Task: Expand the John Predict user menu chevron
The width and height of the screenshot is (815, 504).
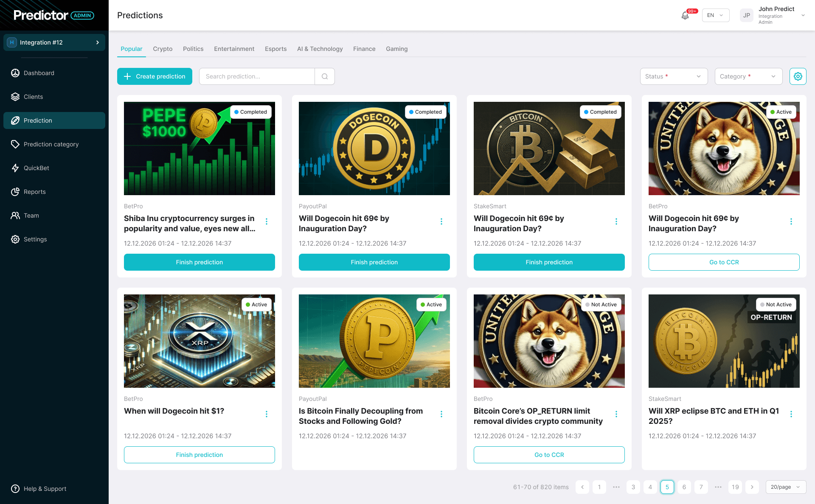Action: click(x=803, y=15)
